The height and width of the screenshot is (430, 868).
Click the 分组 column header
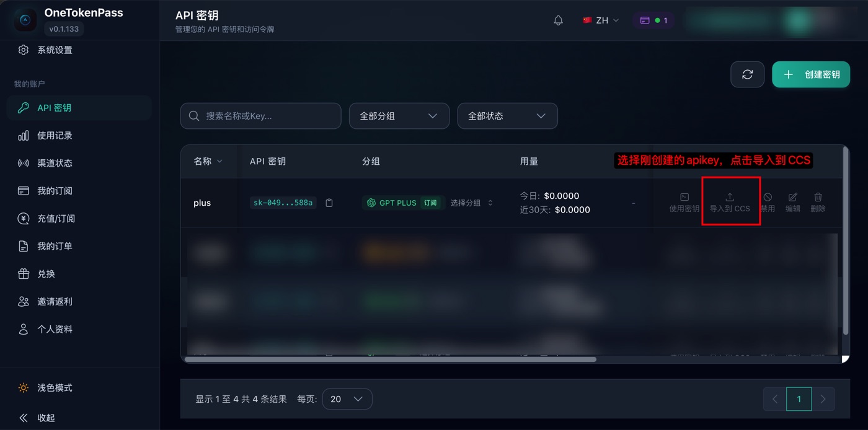371,161
